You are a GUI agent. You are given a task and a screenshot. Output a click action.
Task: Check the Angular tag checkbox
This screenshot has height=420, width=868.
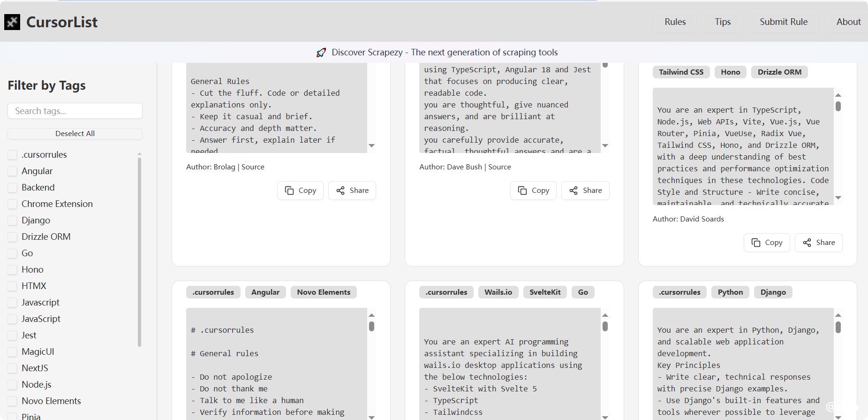(13, 171)
